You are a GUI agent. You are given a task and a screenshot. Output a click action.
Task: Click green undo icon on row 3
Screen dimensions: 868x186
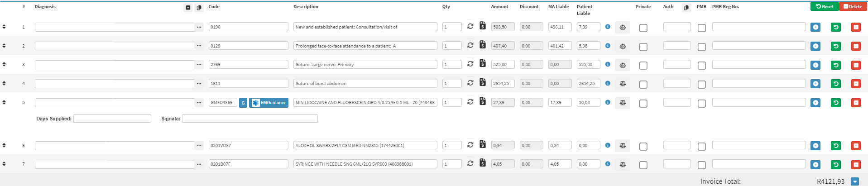click(x=836, y=65)
